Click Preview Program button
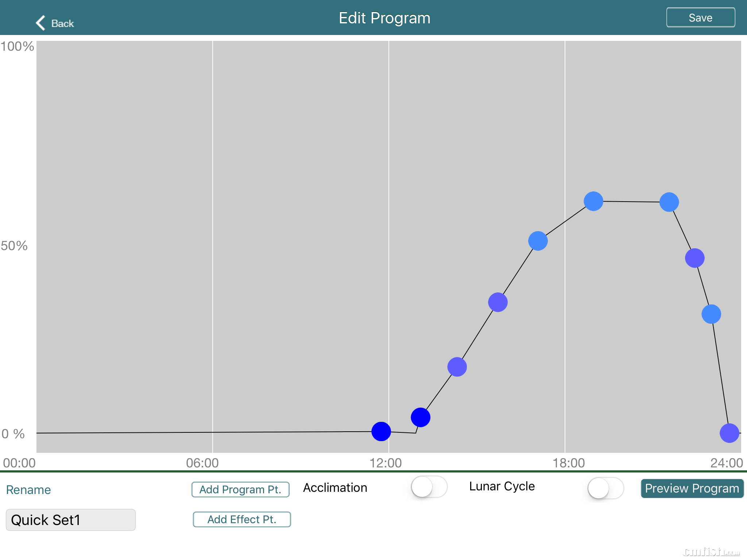This screenshot has height=560, width=747. 692,488
